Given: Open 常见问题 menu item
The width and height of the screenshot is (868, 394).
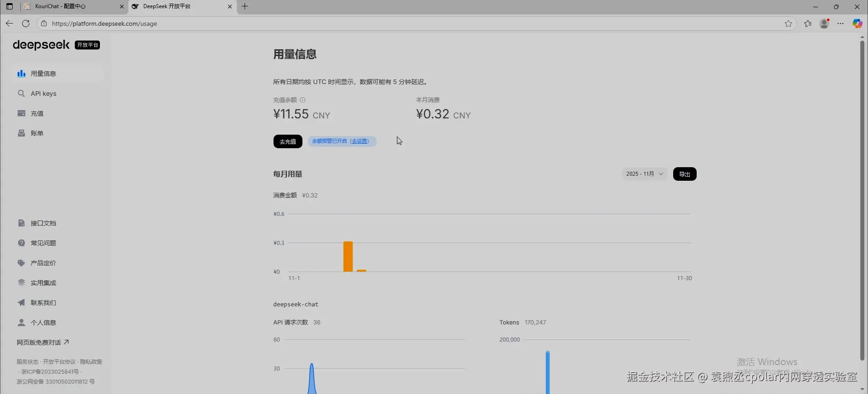Looking at the screenshot, I should pos(57,243).
